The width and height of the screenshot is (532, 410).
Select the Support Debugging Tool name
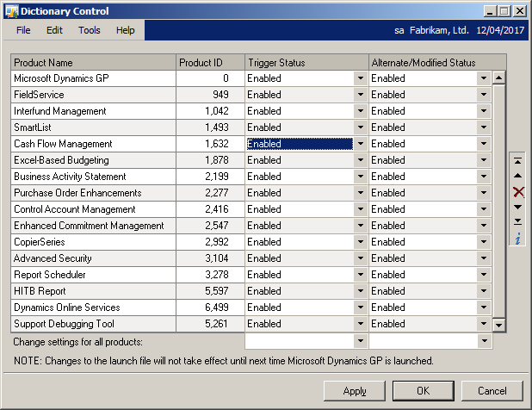coord(64,324)
